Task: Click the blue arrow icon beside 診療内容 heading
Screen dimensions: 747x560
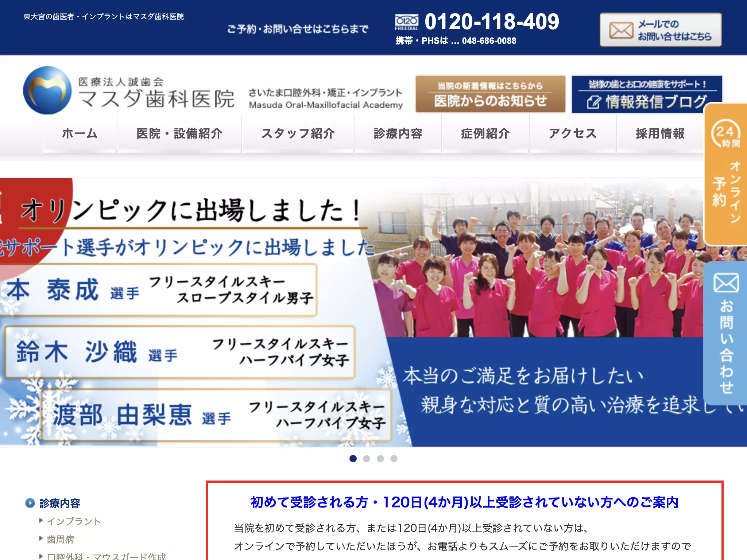Action: [30, 503]
